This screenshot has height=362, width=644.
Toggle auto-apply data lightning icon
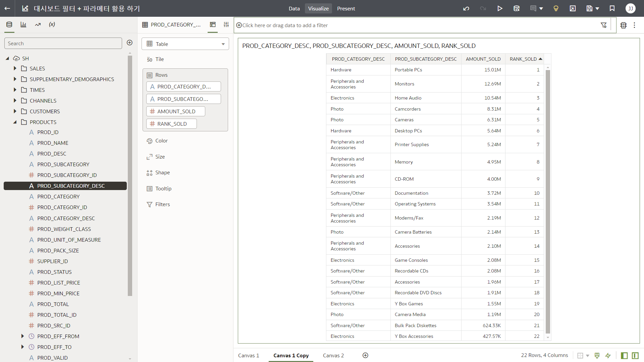tap(608, 355)
